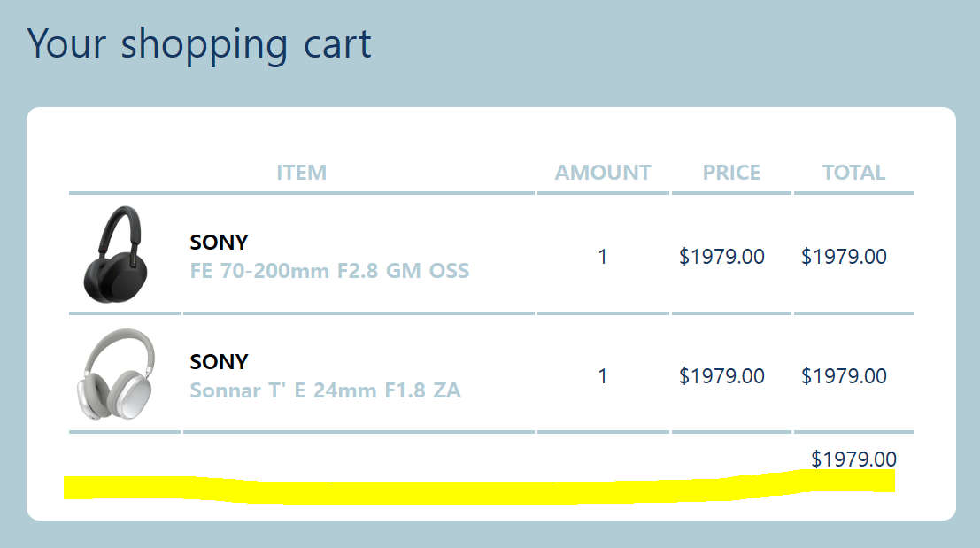This screenshot has height=548, width=980.
Task: Click the second row's total $1979.00
Action: coord(844,376)
